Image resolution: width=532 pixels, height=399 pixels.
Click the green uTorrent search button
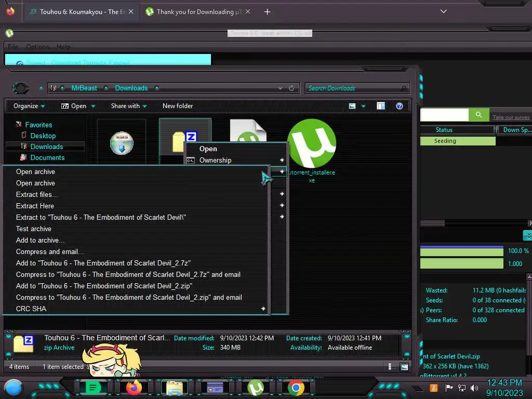(478, 115)
